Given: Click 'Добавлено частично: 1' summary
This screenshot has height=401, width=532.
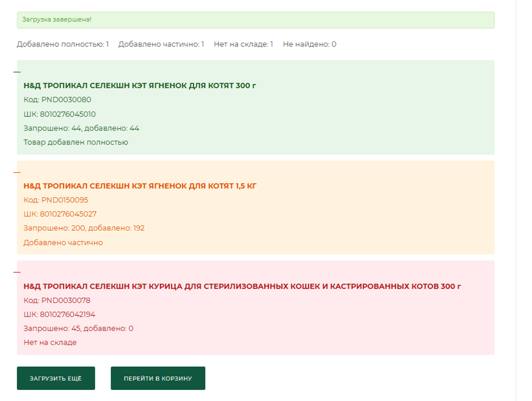Looking at the screenshot, I should coord(161,44).
